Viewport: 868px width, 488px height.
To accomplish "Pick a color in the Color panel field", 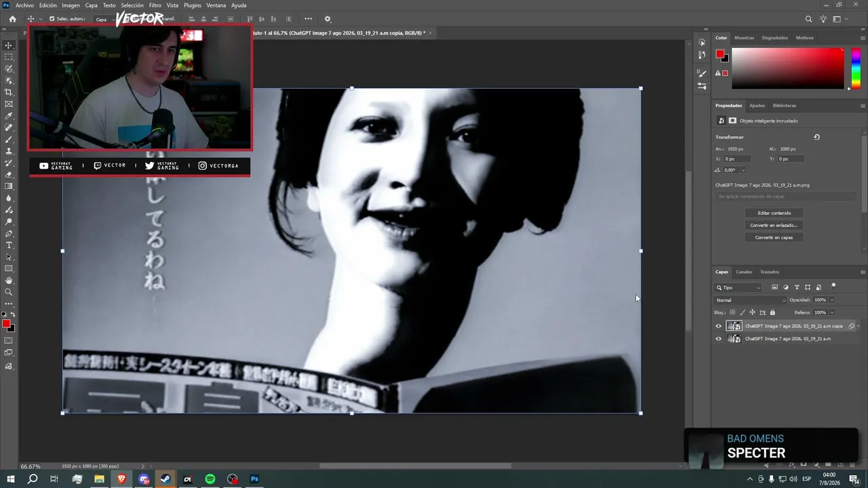I will click(x=788, y=68).
